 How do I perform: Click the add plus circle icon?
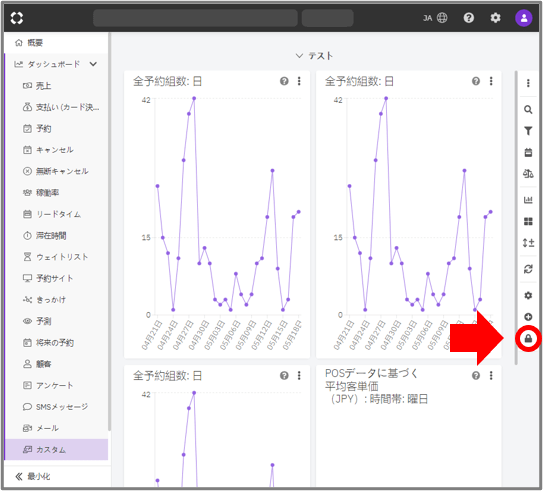528,317
